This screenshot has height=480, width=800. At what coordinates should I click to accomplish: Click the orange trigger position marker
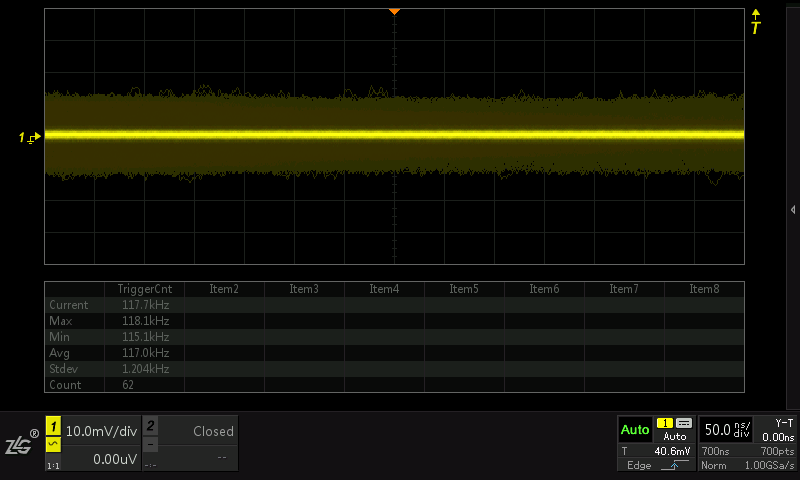(395, 11)
